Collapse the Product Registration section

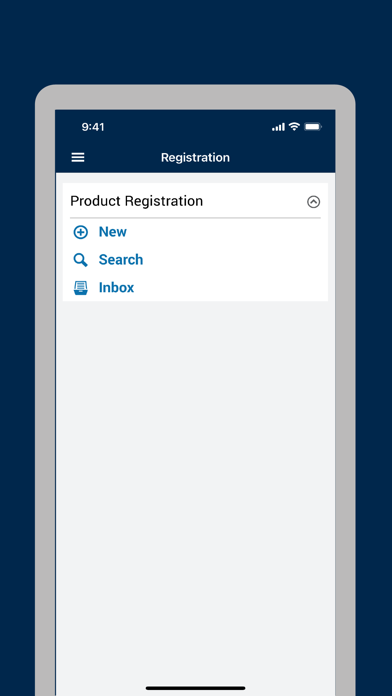313,202
